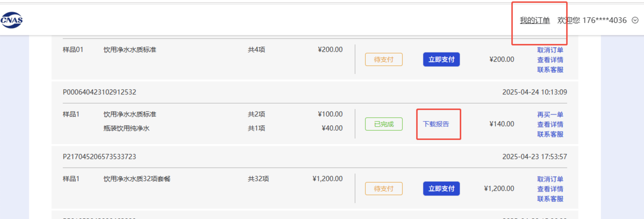Viewport: 644px width, 219px height.
Task: Open the 我的订单 menu item
Action: point(535,20)
